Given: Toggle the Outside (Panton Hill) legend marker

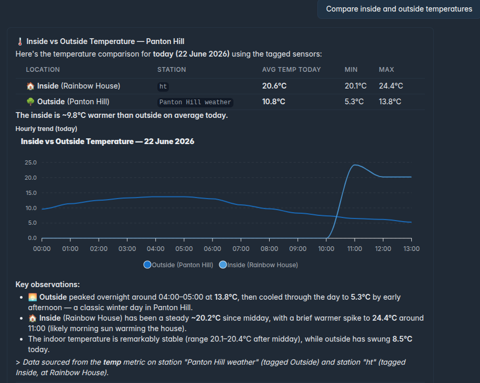Looking at the screenshot, I should tap(147, 265).
